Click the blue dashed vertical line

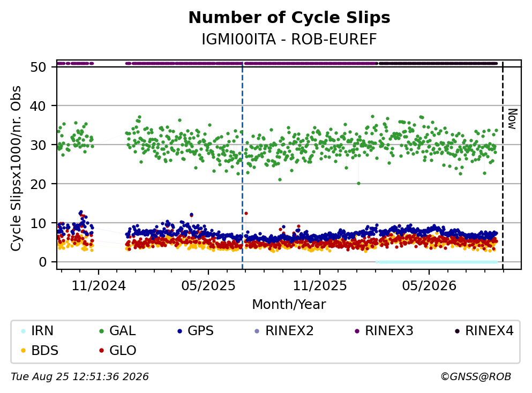(242, 166)
